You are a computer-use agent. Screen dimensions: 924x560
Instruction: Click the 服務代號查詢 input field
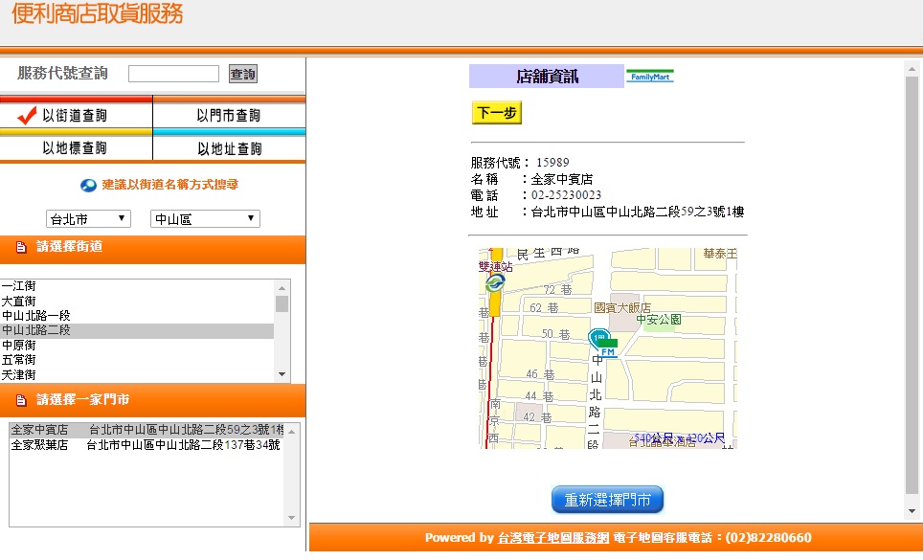point(173,74)
